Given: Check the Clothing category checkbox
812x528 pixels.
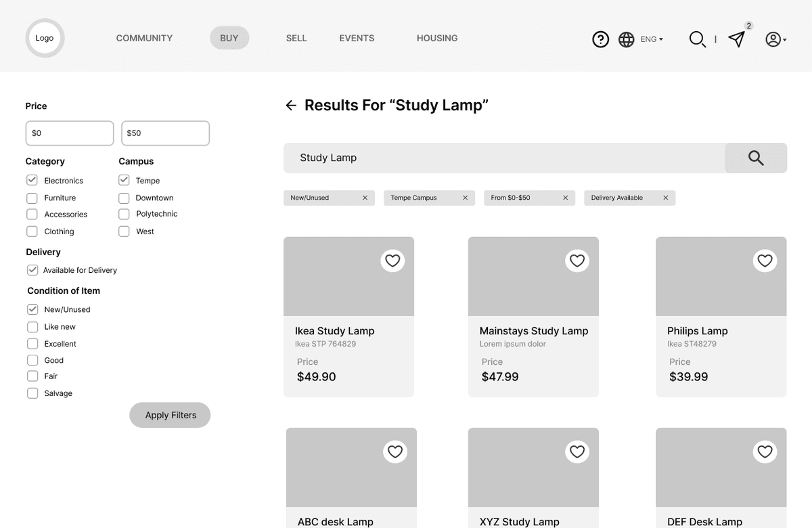Looking at the screenshot, I should pos(32,231).
